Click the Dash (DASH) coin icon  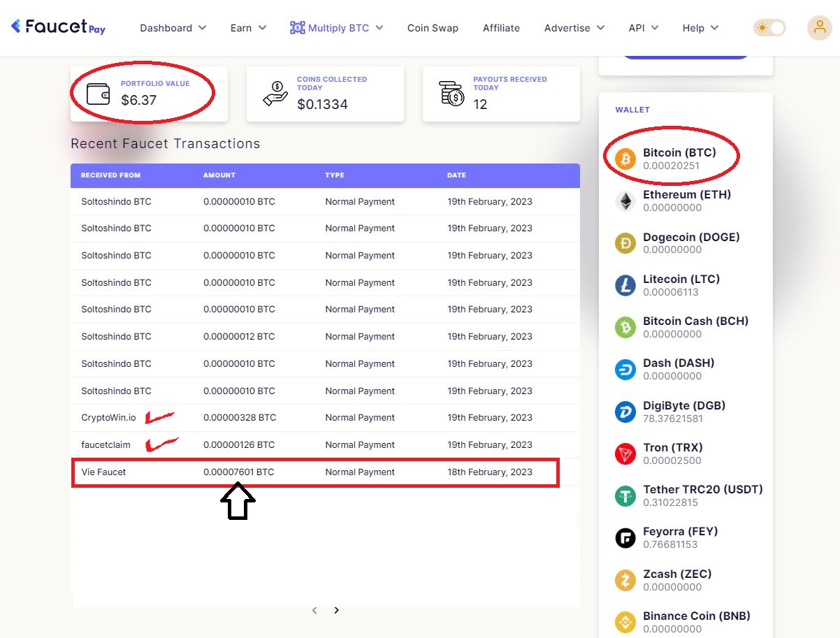625,370
